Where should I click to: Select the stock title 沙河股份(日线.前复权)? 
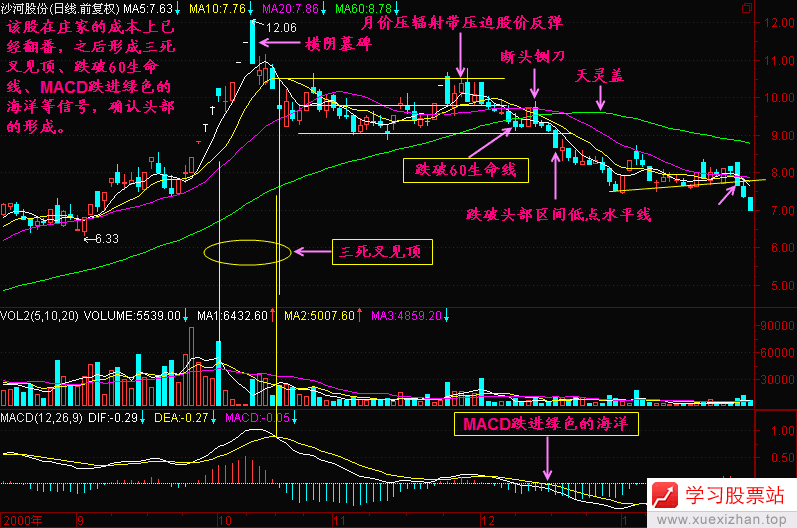(60, 9)
